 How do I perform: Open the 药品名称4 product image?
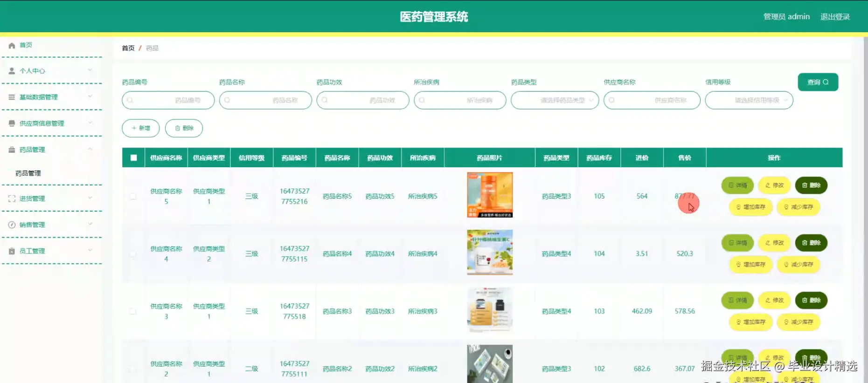coord(490,253)
